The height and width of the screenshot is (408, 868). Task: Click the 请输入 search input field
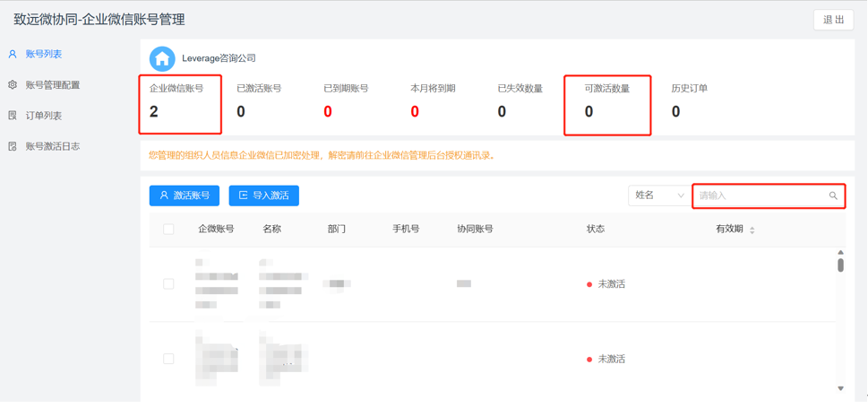point(760,195)
